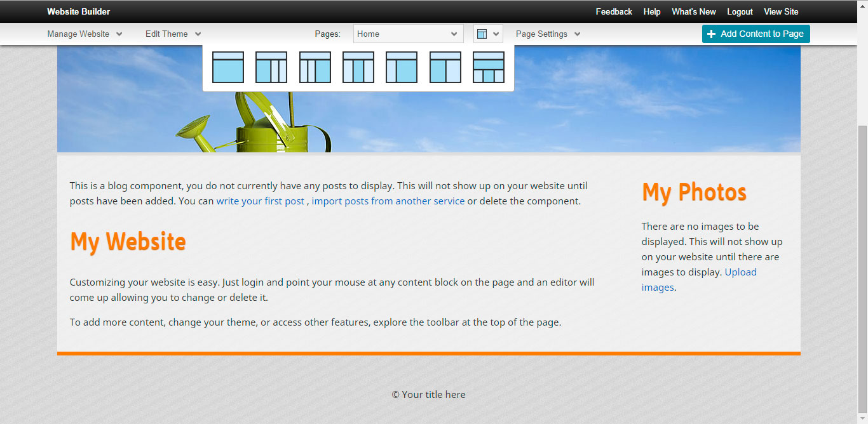Open the Help menu item

tap(652, 12)
